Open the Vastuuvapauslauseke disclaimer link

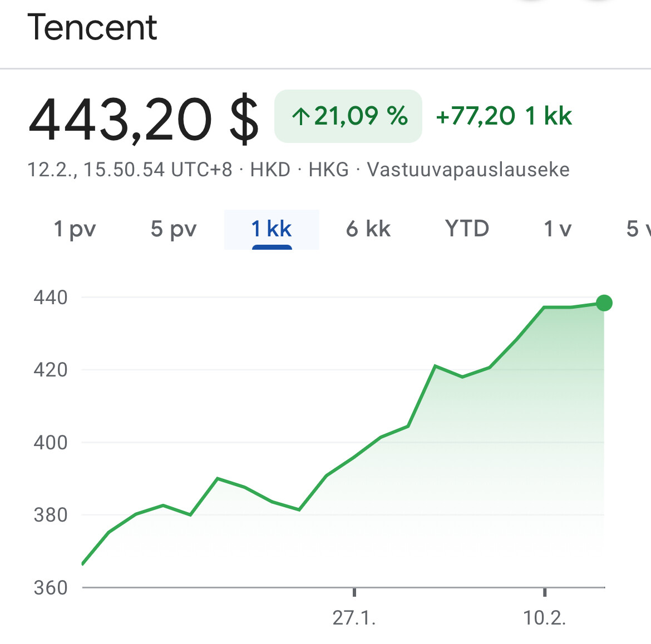click(x=468, y=170)
